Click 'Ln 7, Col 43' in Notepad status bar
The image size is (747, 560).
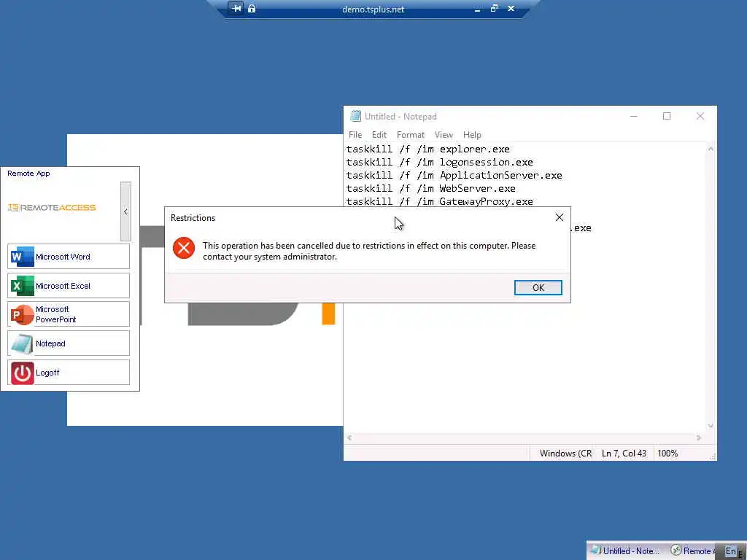pyautogui.click(x=624, y=454)
